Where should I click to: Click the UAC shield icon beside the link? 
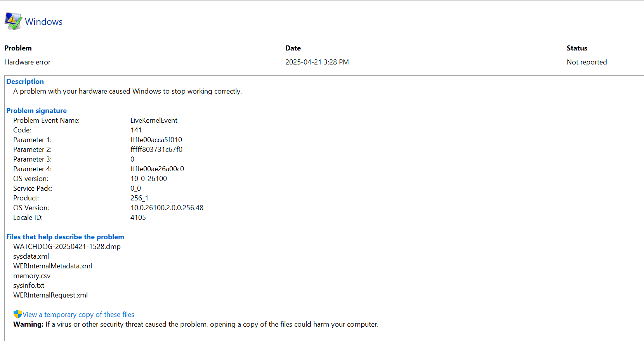(x=17, y=314)
